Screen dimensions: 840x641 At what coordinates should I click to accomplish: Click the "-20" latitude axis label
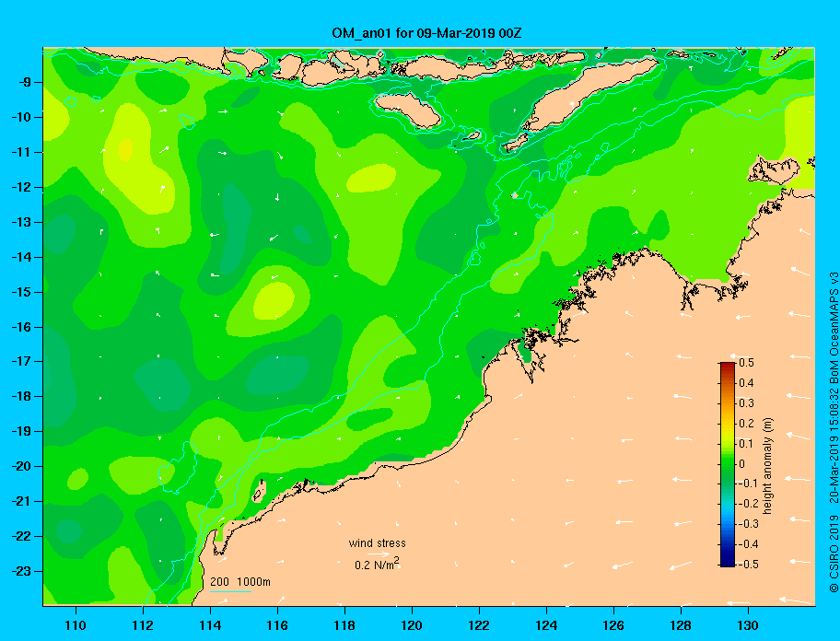(20, 466)
